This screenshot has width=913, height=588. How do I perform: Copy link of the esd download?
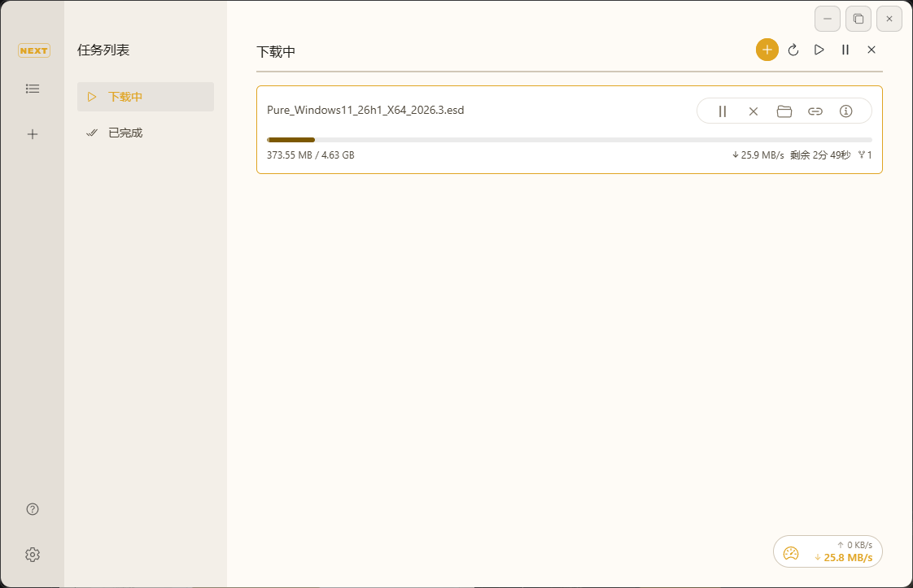[x=815, y=111]
